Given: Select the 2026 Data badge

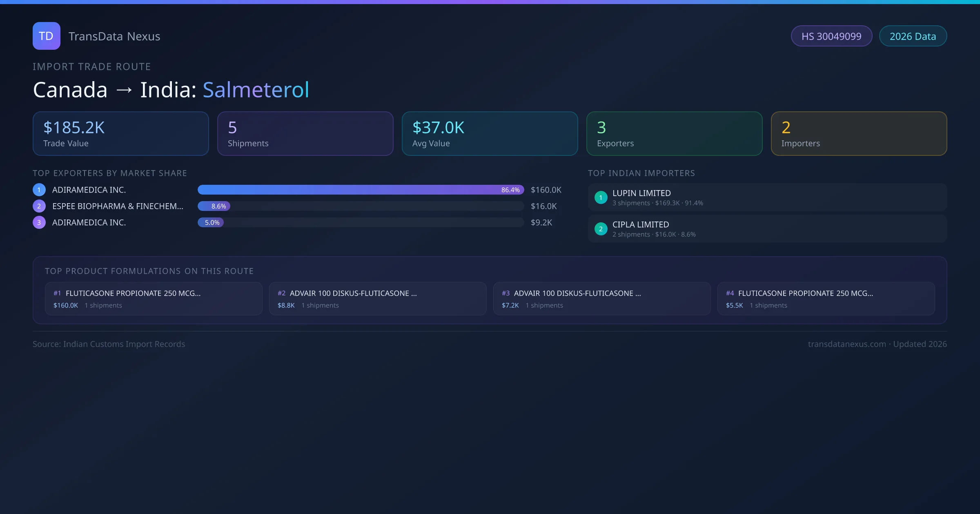Looking at the screenshot, I should coord(913,36).
